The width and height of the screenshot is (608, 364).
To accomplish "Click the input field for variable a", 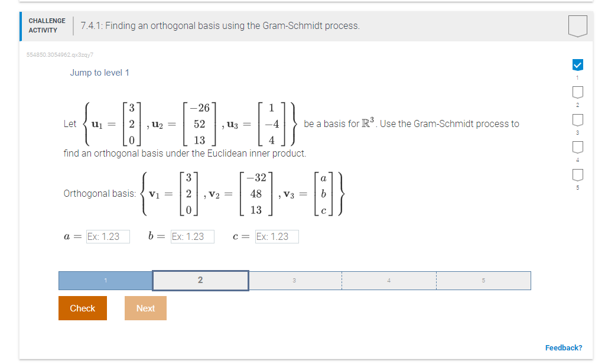I will tap(109, 236).
